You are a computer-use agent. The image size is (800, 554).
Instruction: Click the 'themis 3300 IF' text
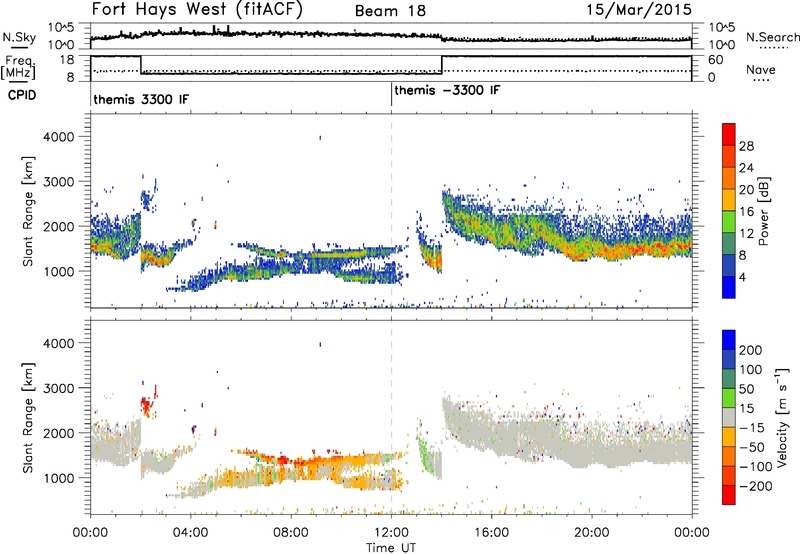[141, 99]
